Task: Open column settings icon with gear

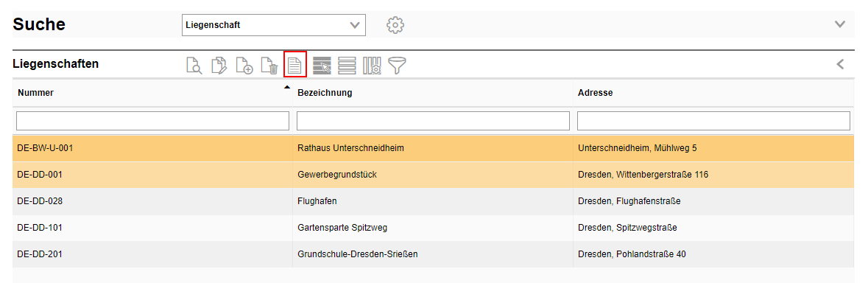Action: pos(372,66)
